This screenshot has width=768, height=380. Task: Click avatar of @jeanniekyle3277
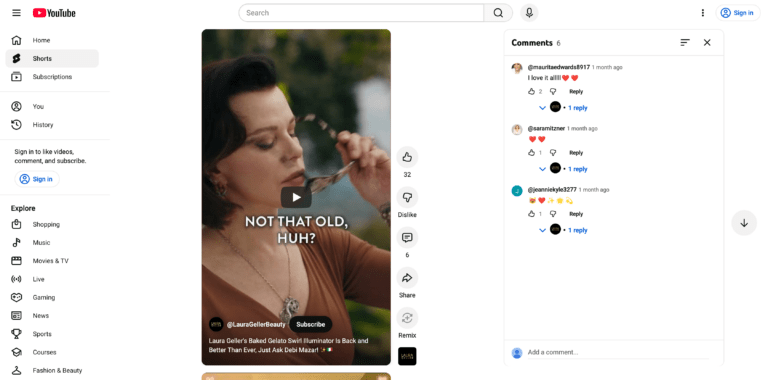coord(517,190)
